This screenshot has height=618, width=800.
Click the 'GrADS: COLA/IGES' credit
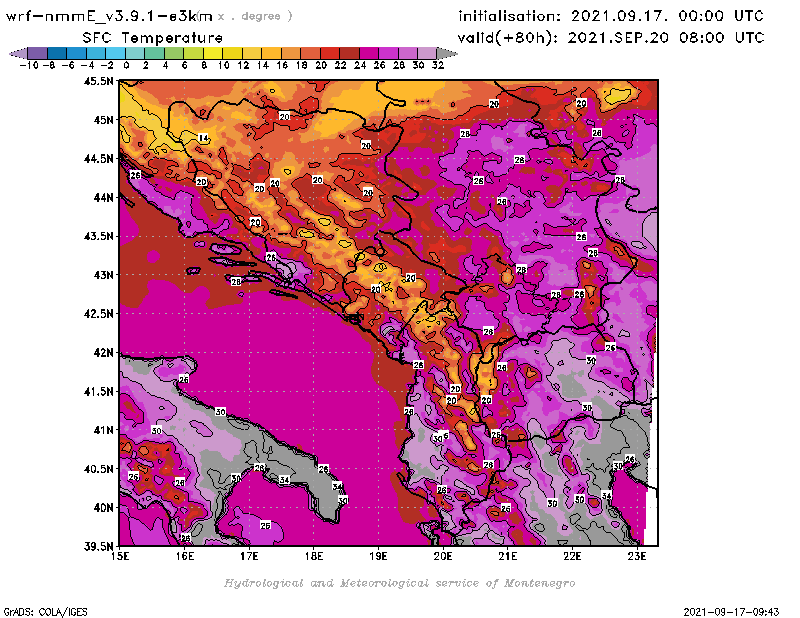45,612
